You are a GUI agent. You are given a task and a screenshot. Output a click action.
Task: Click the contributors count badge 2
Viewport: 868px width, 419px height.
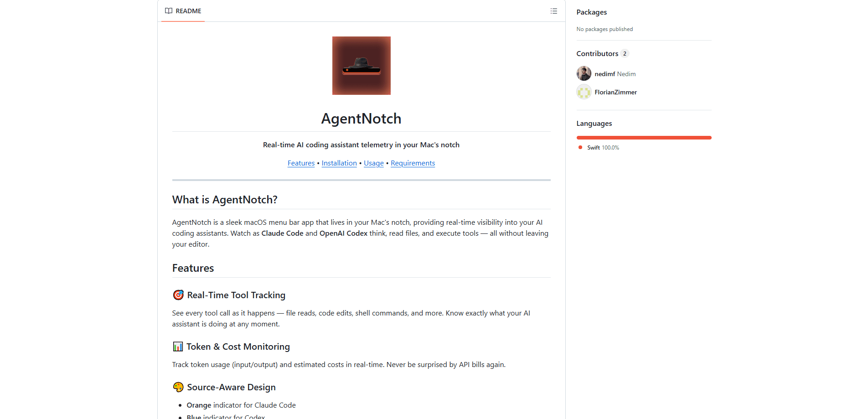625,54
